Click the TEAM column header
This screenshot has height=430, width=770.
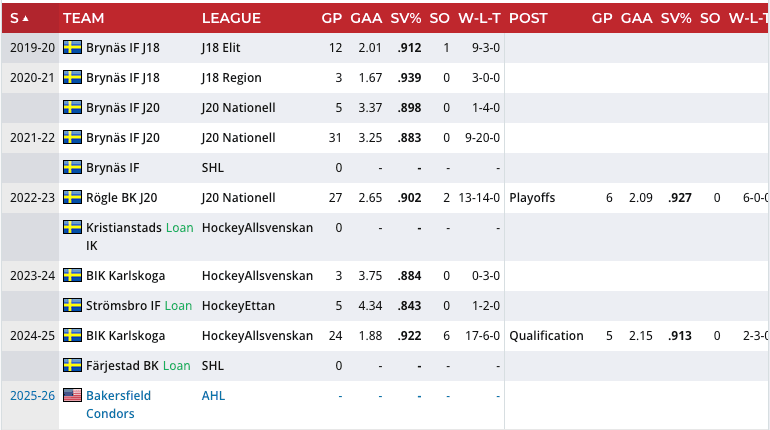coord(85,18)
